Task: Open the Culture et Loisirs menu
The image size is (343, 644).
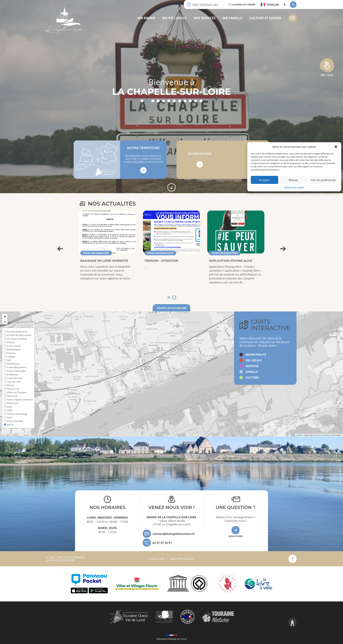Action: click(265, 18)
